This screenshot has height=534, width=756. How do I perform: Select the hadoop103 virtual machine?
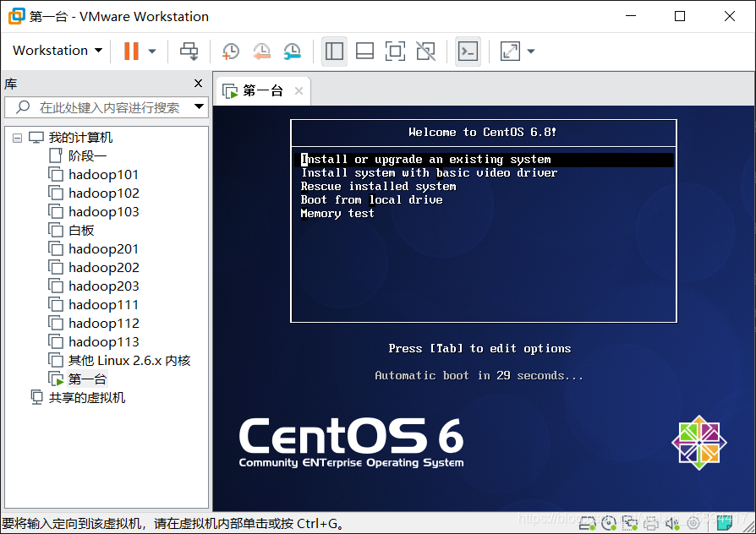tap(104, 211)
